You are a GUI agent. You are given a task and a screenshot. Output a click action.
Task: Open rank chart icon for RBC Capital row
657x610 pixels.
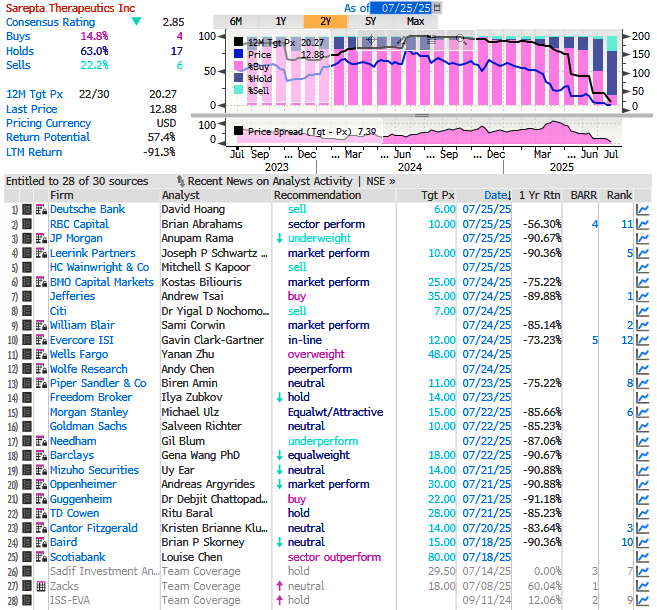coord(642,225)
